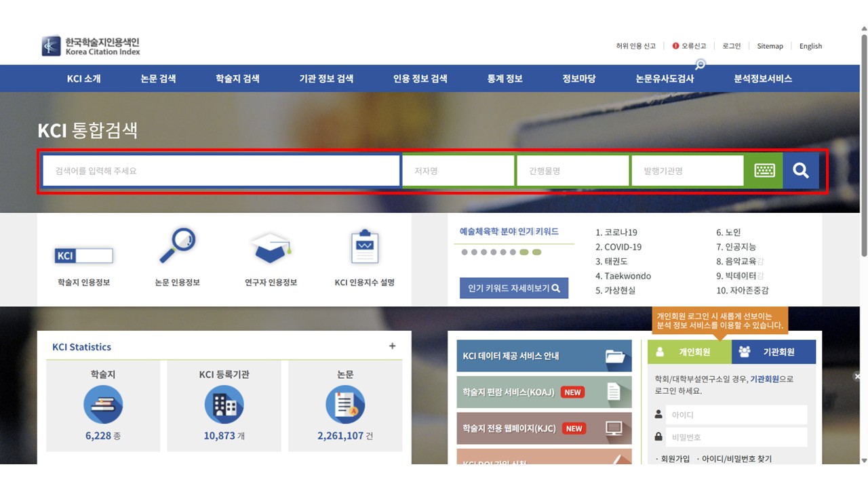The image size is (868, 488).
Task: Open the 통계 정보 menu
Action: tap(505, 79)
